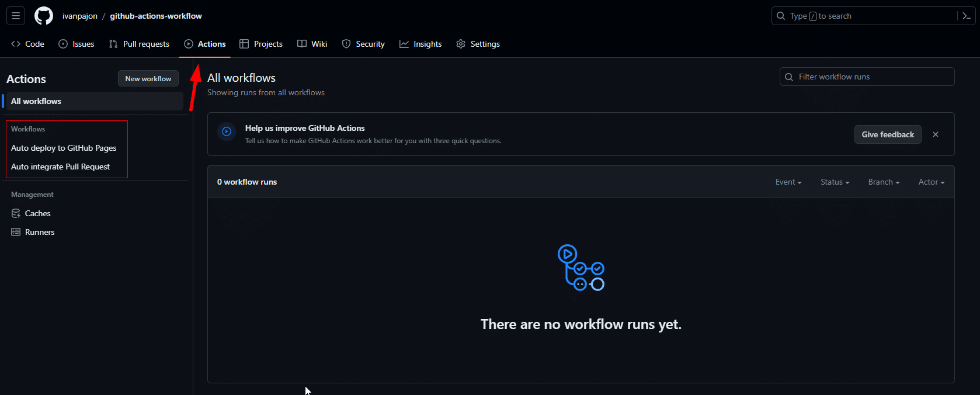Screen dimensions: 980x395
Task: Expand the Actor filter dropdown
Action: coord(932,182)
